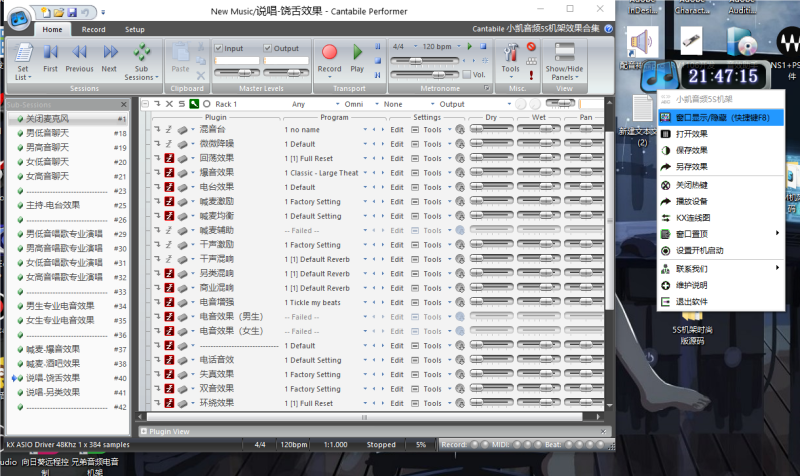Open the Sub Sessions icon
Image resolution: width=800 pixels, height=476 pixels.
click(141, 53)
